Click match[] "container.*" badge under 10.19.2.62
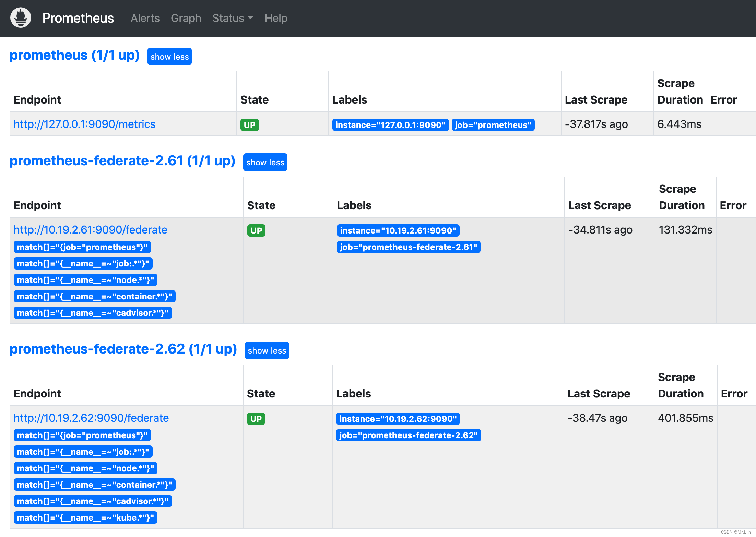 tap(95, 485)
